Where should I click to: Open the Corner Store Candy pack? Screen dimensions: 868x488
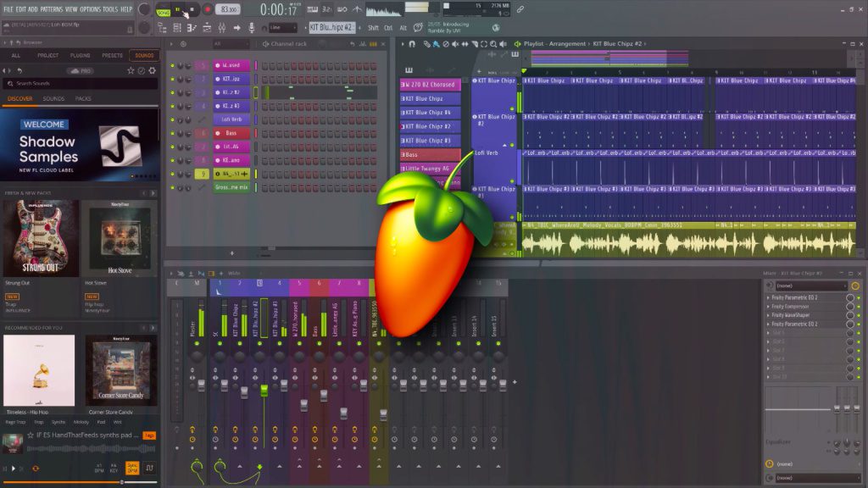point(121,370)
